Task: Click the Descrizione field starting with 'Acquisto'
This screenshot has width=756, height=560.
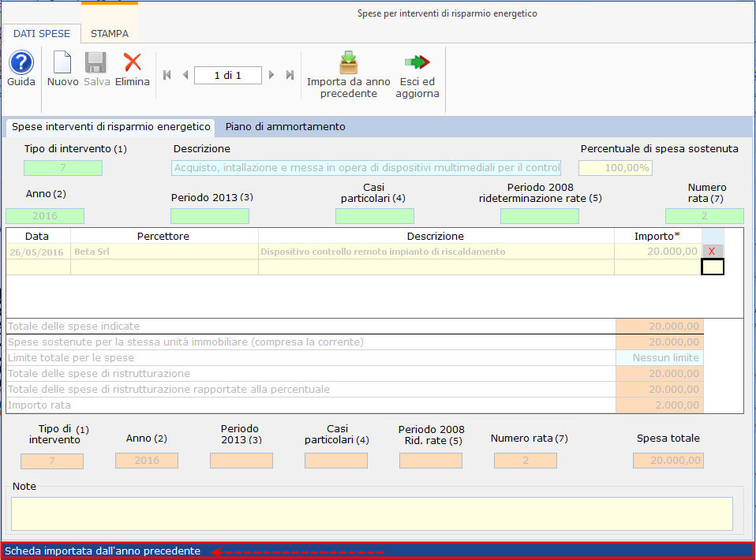Action: click(366, 168)
